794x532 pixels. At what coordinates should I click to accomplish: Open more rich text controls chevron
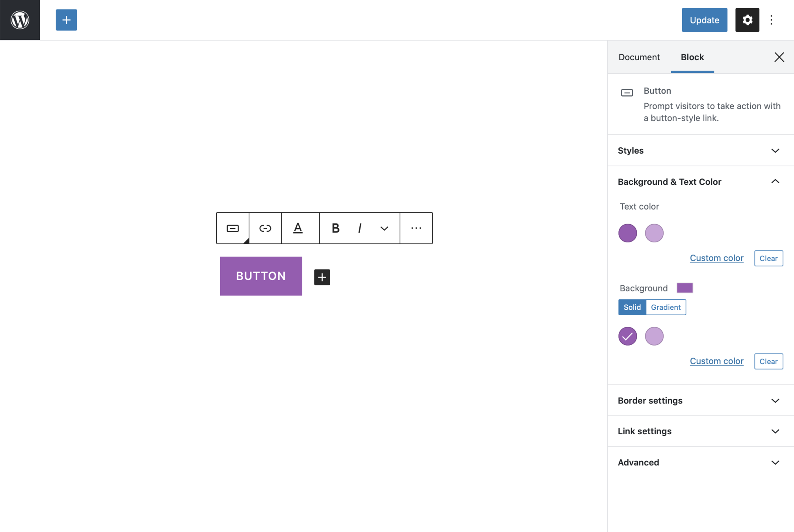384,228
